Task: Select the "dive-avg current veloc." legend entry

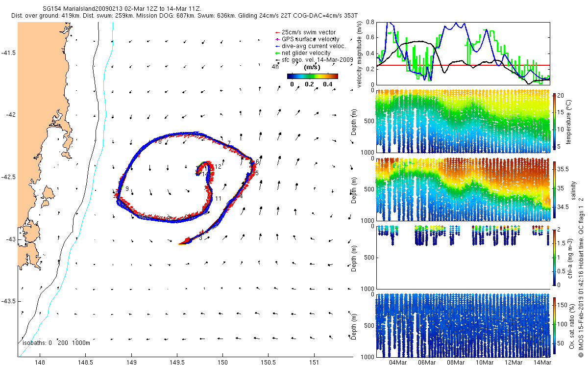Action: click(311, 46)
